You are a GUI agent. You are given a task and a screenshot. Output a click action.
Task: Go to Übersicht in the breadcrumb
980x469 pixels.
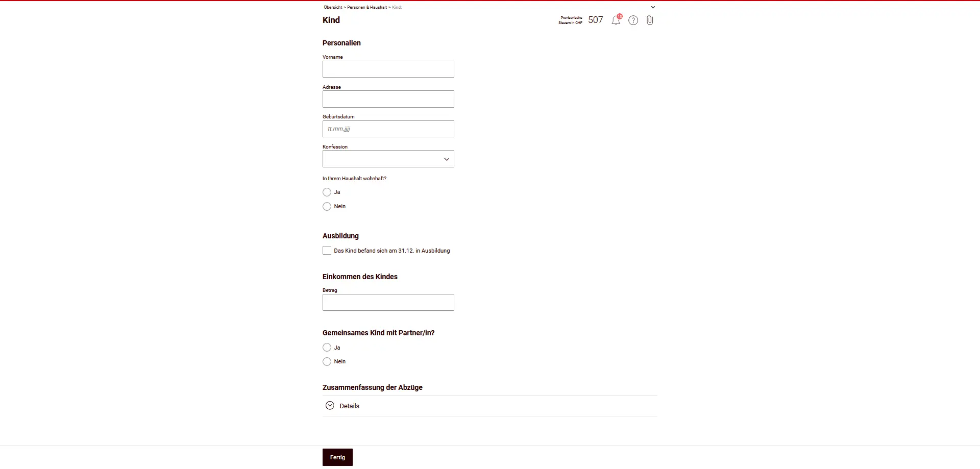(333, 7)
